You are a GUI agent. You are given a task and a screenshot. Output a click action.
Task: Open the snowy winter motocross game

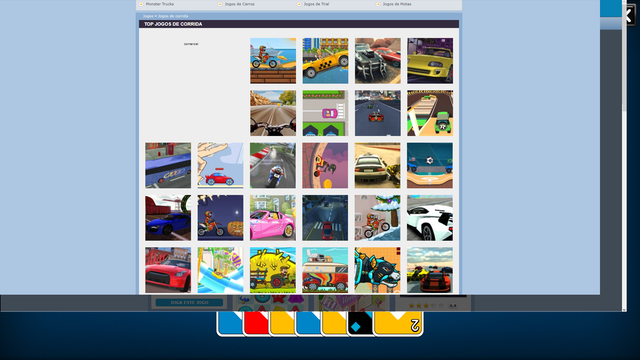(378, 218)
